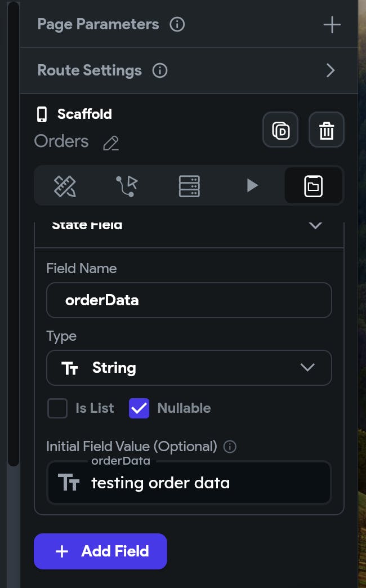Select the State Management tab
The height and width of the screenshot is (588, 366).
click(313, 186)
